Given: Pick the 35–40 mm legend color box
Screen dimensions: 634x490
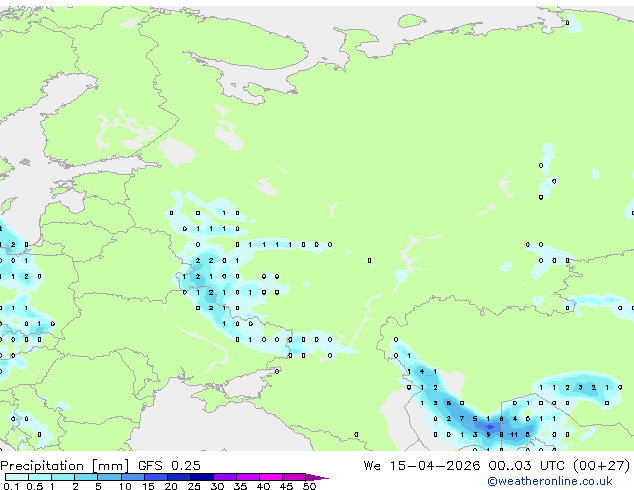Looking at the screenshot, I should (x=248, y=477).
